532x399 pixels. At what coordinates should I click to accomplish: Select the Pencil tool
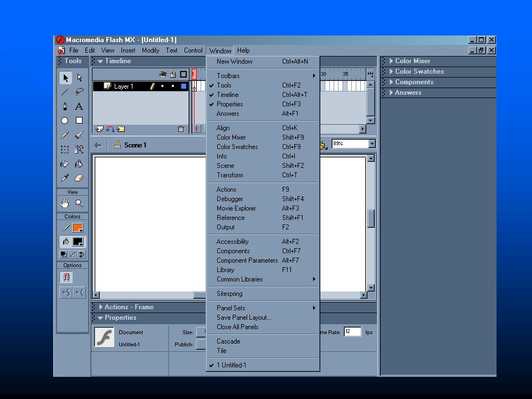(65, 135)
